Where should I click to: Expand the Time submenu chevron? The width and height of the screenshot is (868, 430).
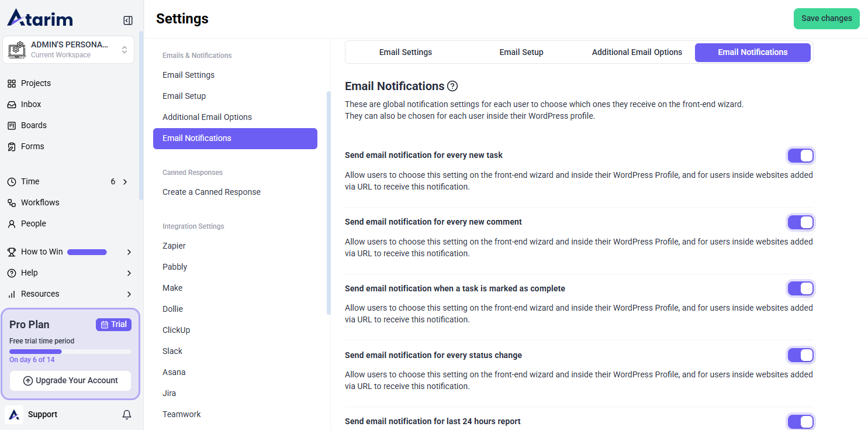[x=125, y=182]
